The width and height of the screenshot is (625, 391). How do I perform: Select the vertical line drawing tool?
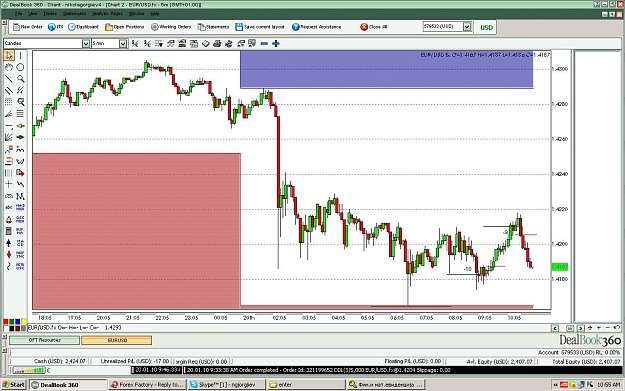click(x=20, y=55)
